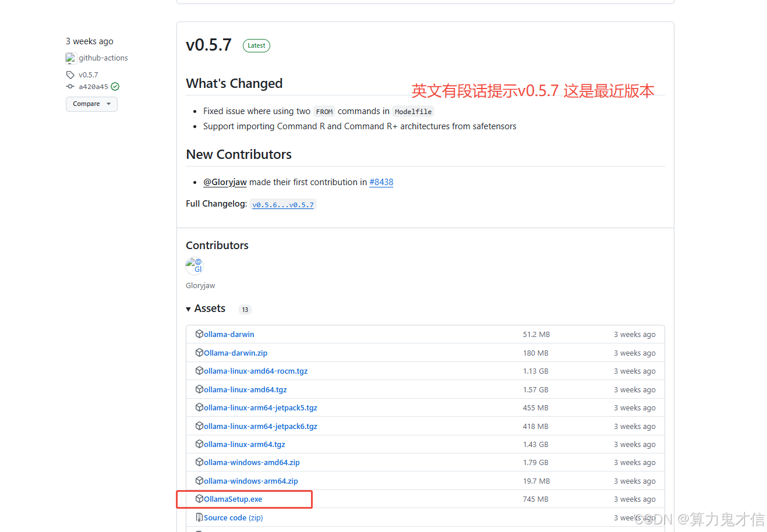Click the Assets count badge 13
This screenshot has width=767, height=532.
245,310
